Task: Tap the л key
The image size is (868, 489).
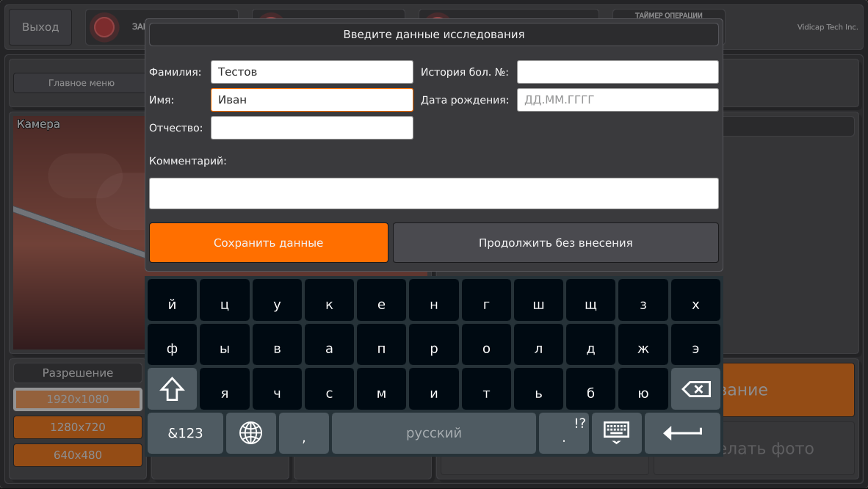Action: point(538,344)
